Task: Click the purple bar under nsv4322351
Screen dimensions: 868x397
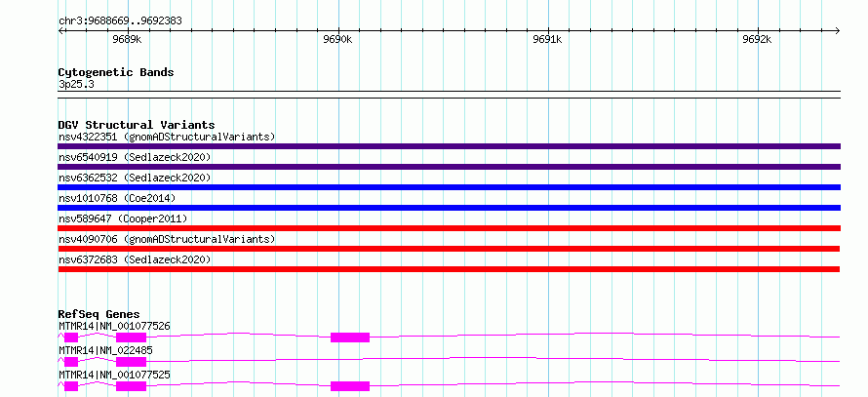Action: point(449,146)
